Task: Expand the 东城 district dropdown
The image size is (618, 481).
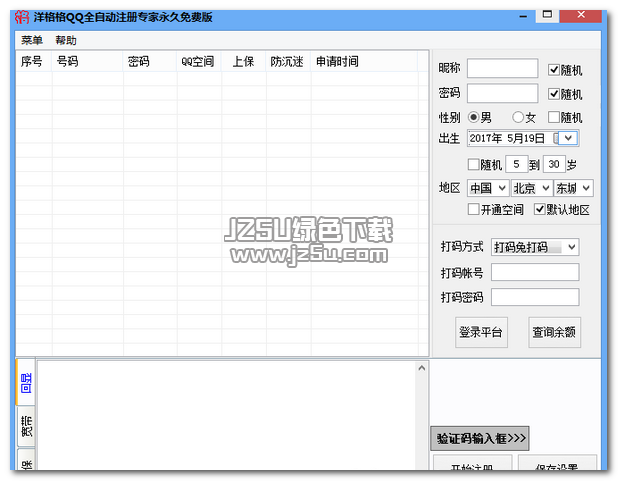Action: [573, 188]
